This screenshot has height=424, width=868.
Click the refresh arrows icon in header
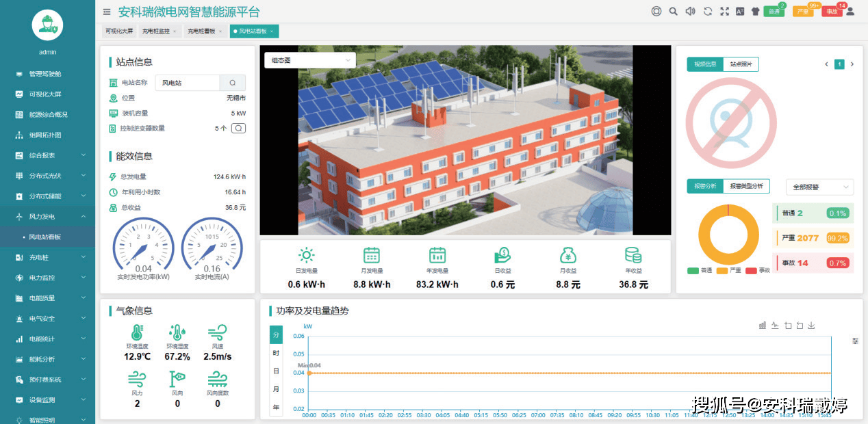tap(707, 12)
